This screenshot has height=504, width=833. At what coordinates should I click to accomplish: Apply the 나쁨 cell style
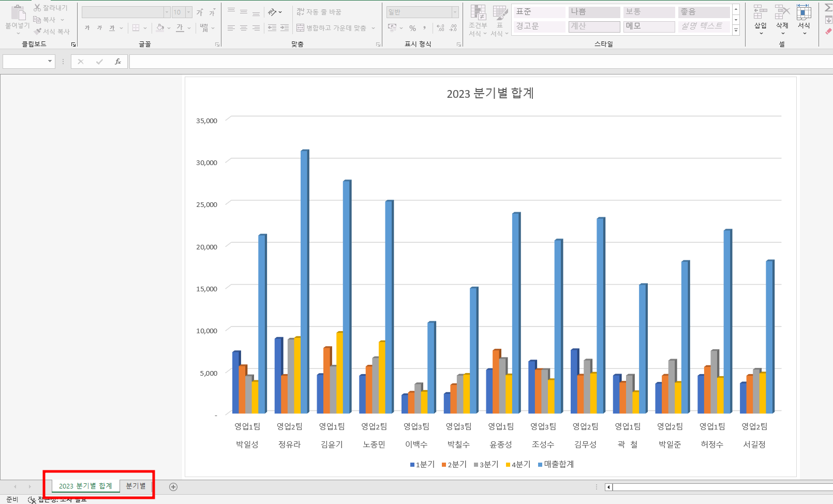point(594,11)
